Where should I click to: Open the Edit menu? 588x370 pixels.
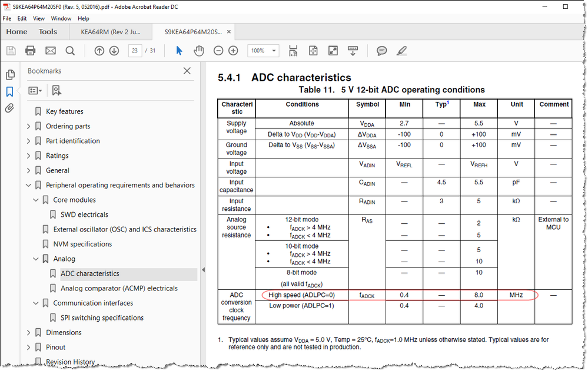(x=22, y=18)
